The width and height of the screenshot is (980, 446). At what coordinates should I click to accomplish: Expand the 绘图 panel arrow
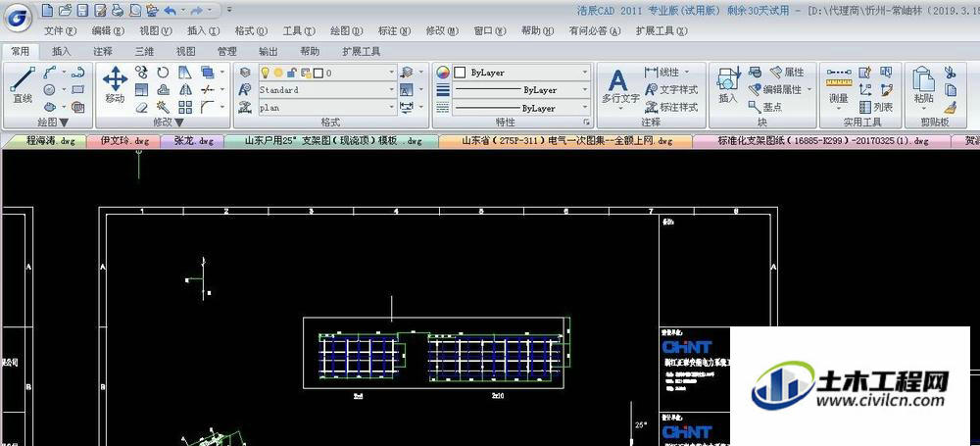pos(64,123)
